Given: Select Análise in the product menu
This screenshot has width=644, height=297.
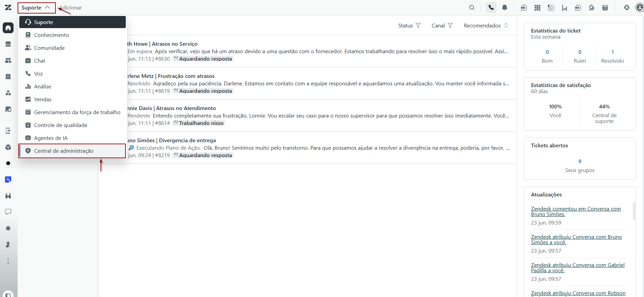Looking at the screenshot, I should pos(72,86).
